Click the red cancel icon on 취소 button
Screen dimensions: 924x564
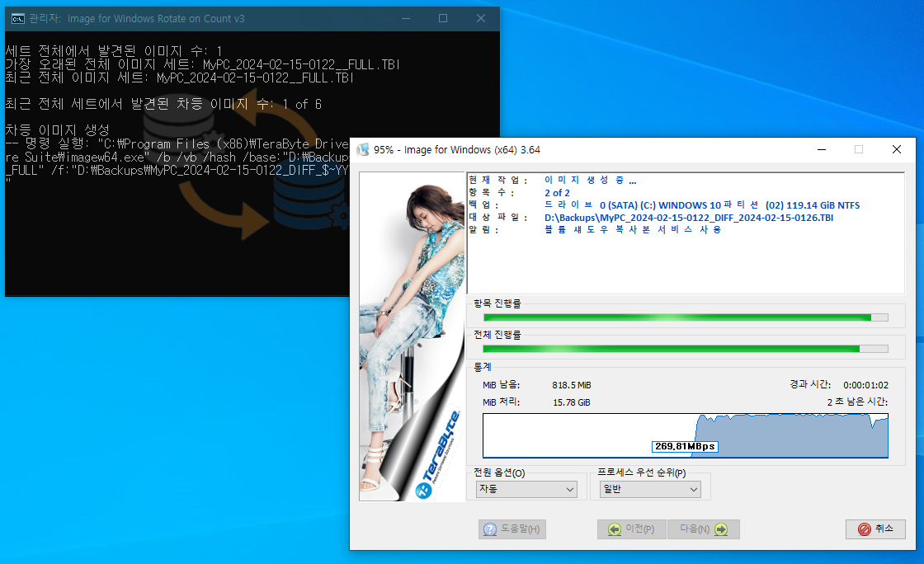(865, 529)
